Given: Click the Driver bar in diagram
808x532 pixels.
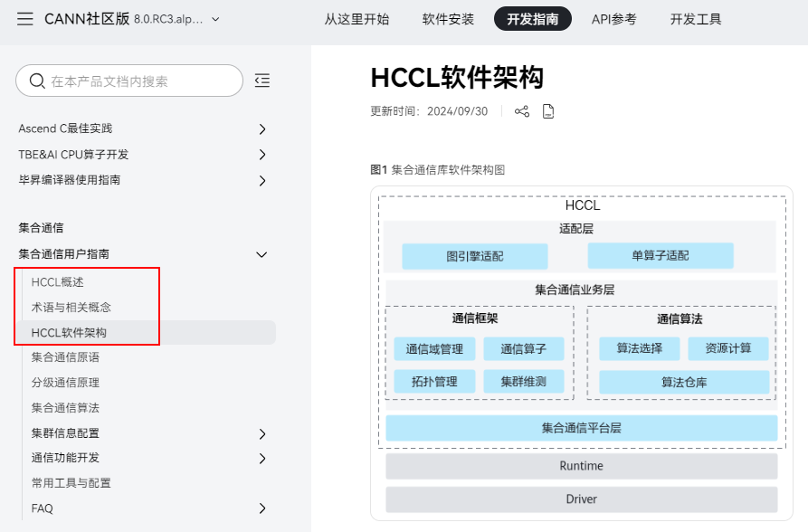Looking at the screenshot, I should (581, 499).
